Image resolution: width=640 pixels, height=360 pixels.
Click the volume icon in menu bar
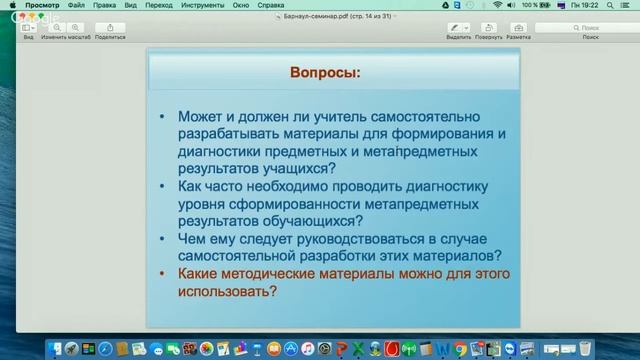point(511,5)
